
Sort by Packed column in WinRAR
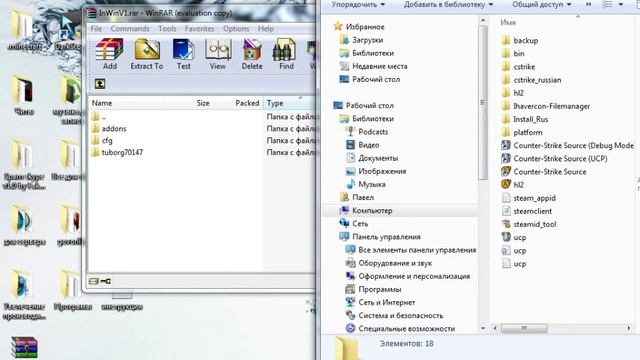[x=247, y=103]
